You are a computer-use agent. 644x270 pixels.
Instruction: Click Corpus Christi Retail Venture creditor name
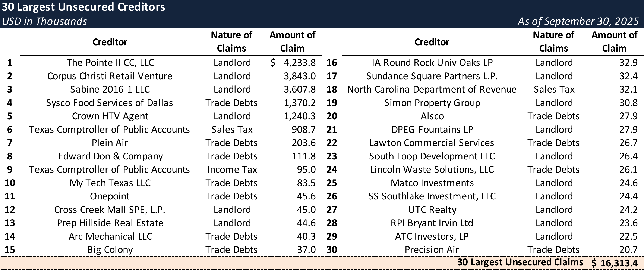click(x=110, y=76)
